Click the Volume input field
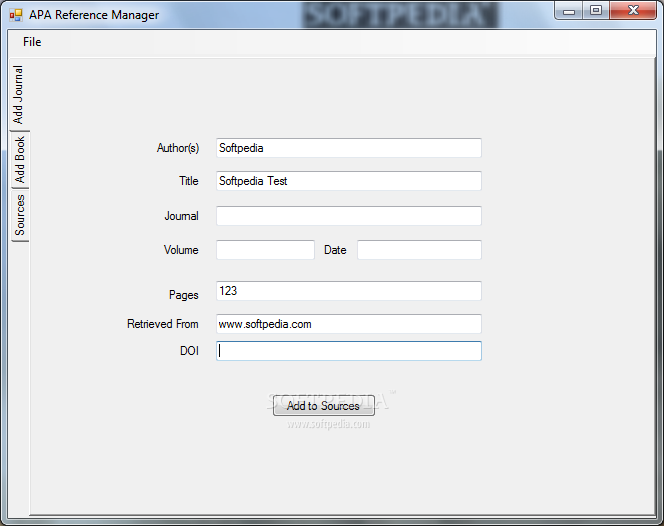 point(265,250)
